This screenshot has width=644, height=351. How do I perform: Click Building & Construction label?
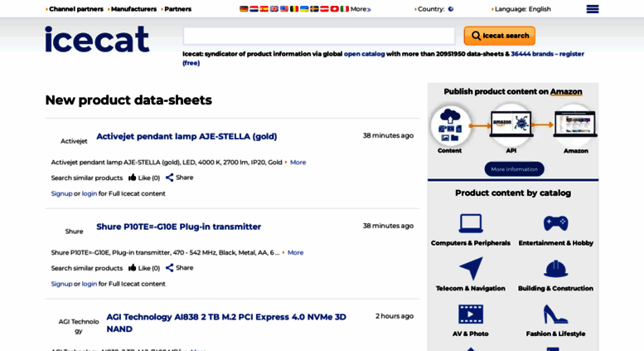coord(555,289)
